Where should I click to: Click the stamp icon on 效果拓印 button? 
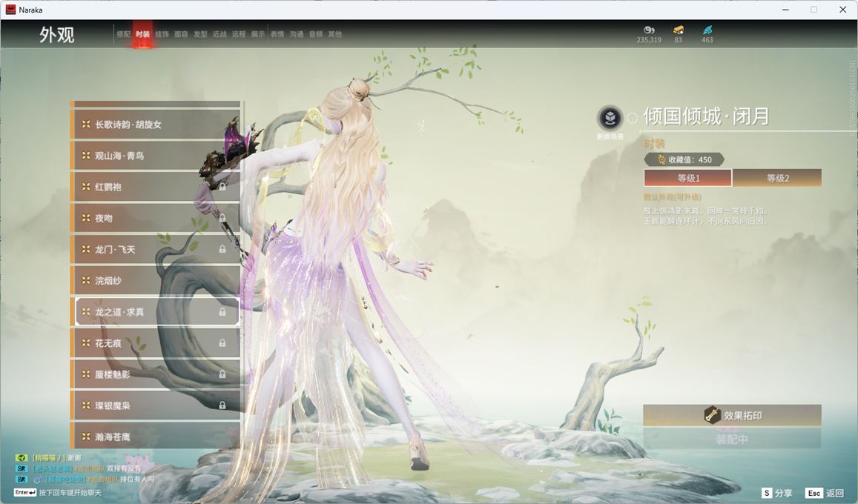coord(711,415)
